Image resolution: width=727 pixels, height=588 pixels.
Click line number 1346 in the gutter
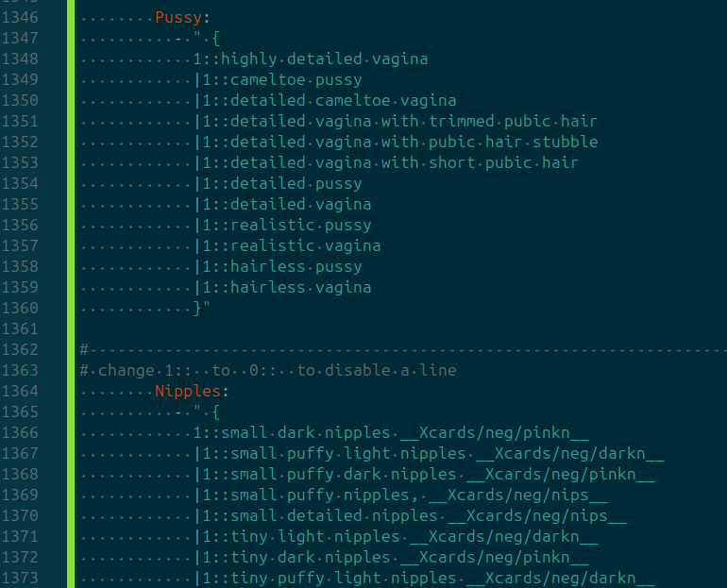(20, 17)
